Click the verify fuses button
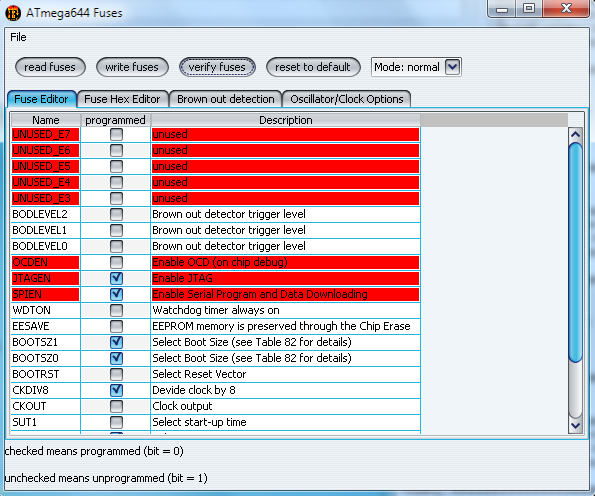 coord(217,67)
